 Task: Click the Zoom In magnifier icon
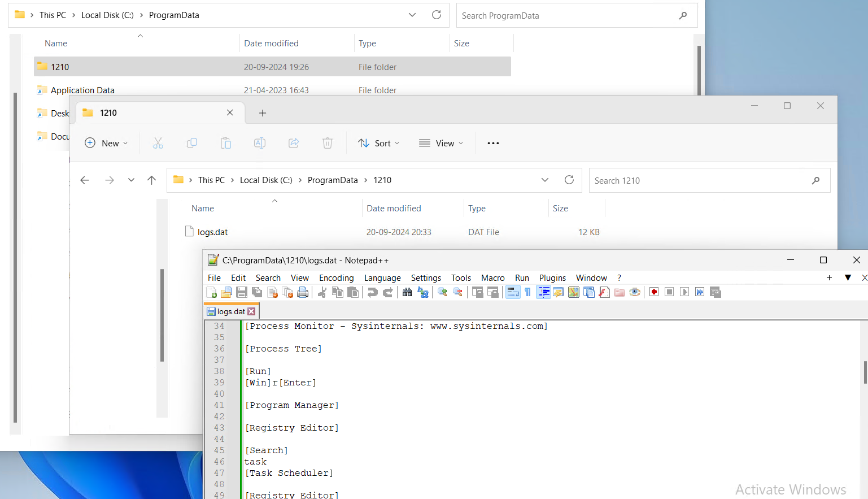[x=442, y=292]
